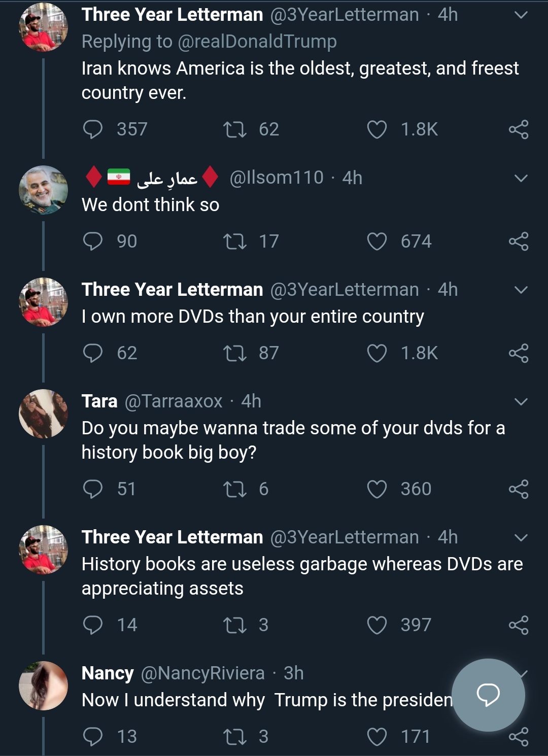View the @Ilsom110 profile avatar
The image size is (548, 756).
pyautogui.click(x=44, y=190)
